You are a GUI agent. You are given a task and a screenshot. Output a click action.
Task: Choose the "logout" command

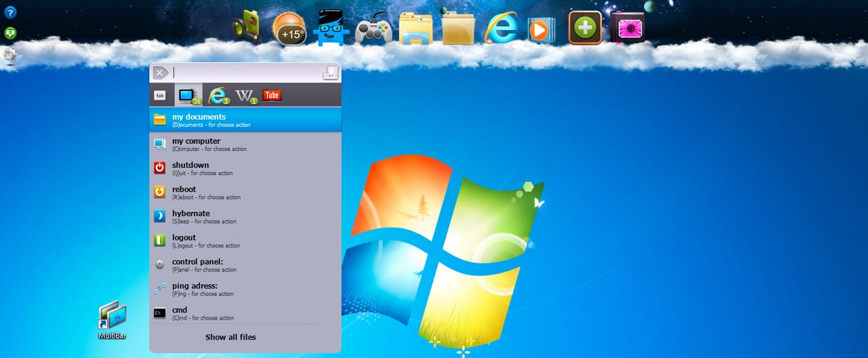click(245, 241)
